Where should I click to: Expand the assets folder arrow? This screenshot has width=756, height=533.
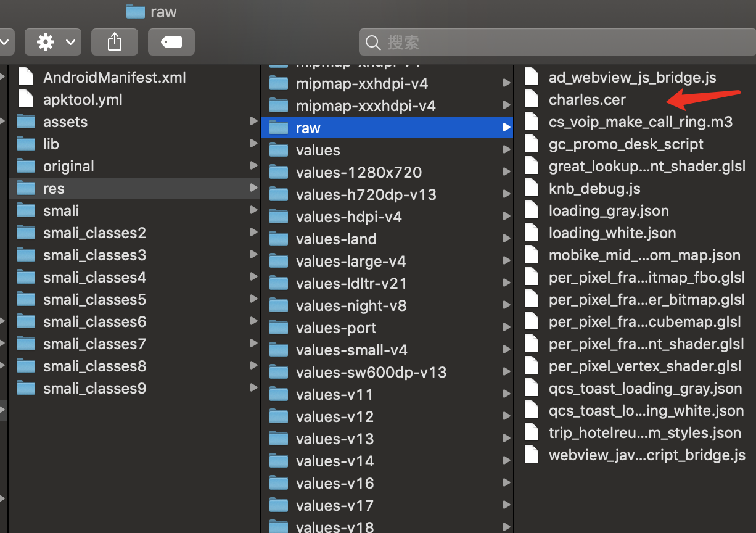253,122
